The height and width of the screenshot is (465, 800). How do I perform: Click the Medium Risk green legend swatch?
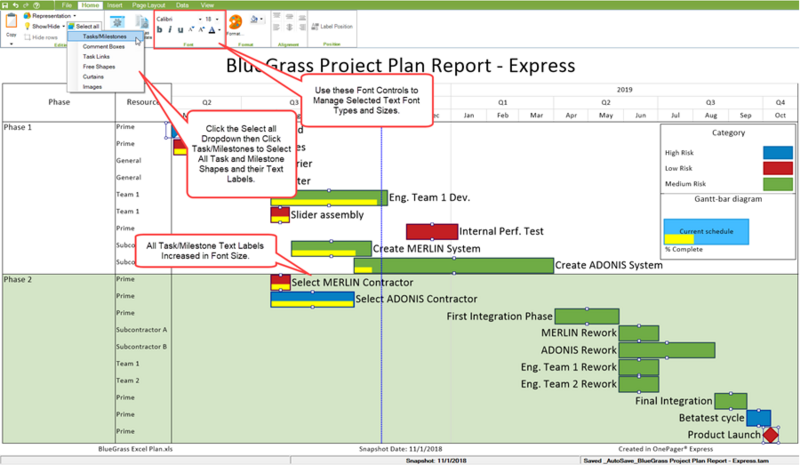tap(778, 184)
